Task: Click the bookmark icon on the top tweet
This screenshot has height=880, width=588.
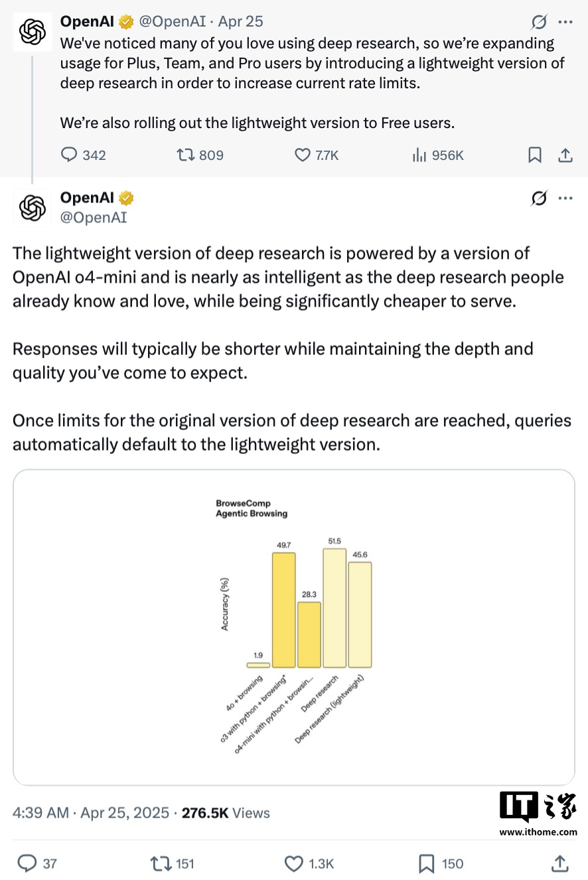Action: (x=535, y=155)
